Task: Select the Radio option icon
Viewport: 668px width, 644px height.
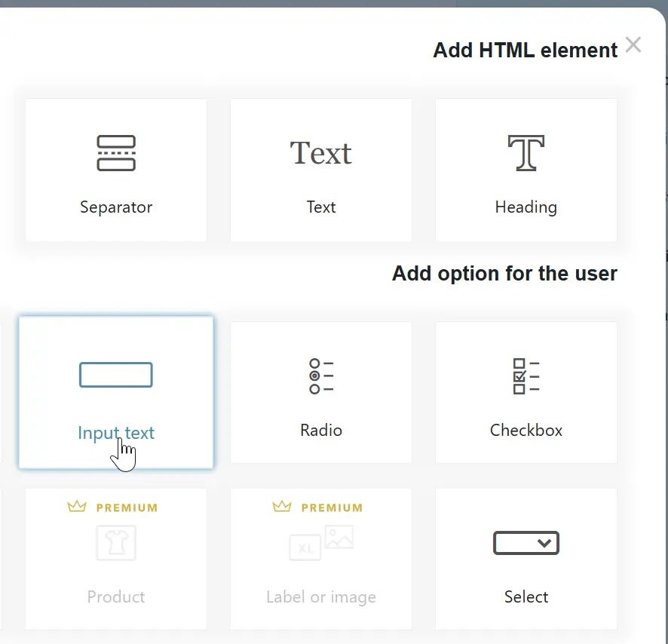Action: pos(321,376)
